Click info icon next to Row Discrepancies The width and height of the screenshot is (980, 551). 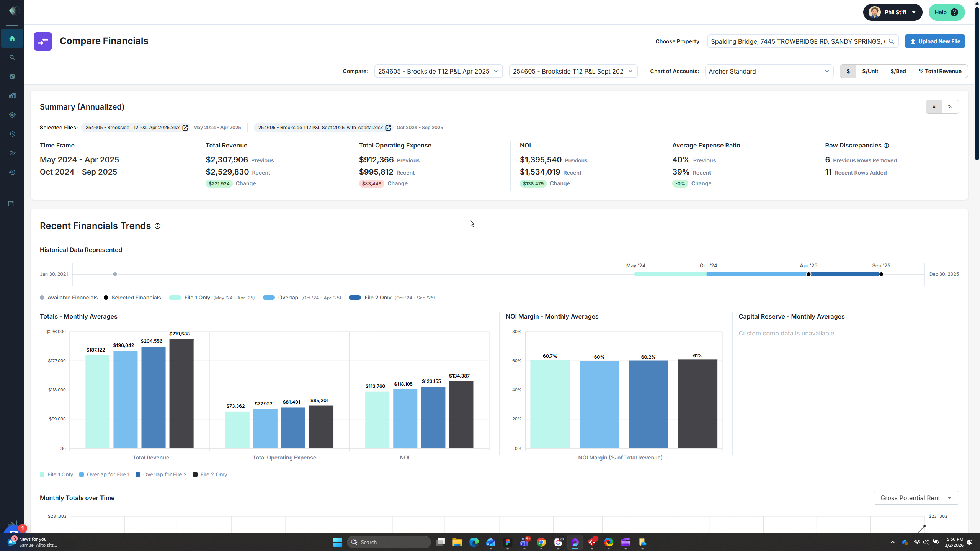(886, 146)
